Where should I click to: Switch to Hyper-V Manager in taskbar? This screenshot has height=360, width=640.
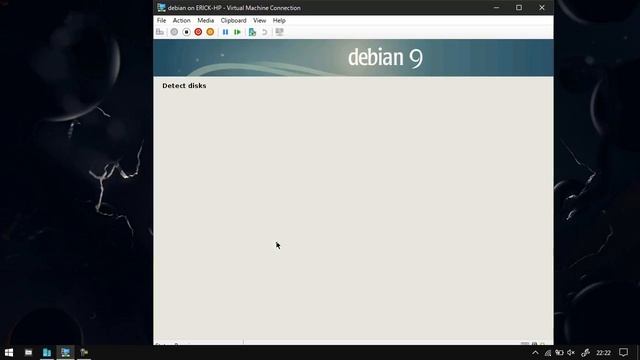47,352
